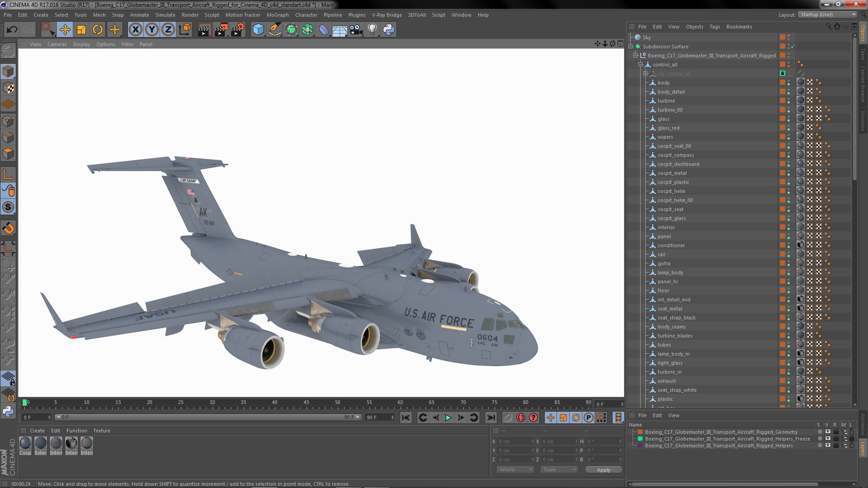Activate the Move tool in top toolbar

(x=65, y=30)
